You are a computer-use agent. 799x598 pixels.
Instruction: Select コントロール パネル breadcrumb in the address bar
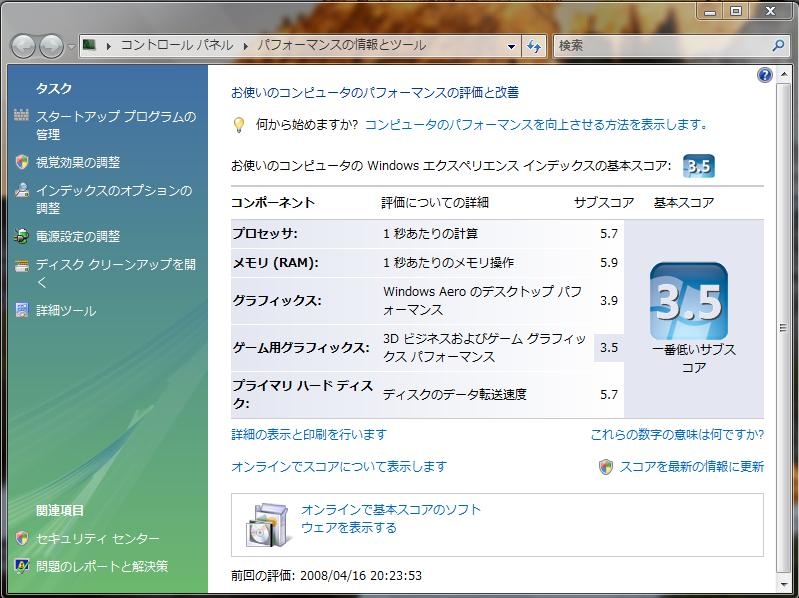tap(177, 45)
